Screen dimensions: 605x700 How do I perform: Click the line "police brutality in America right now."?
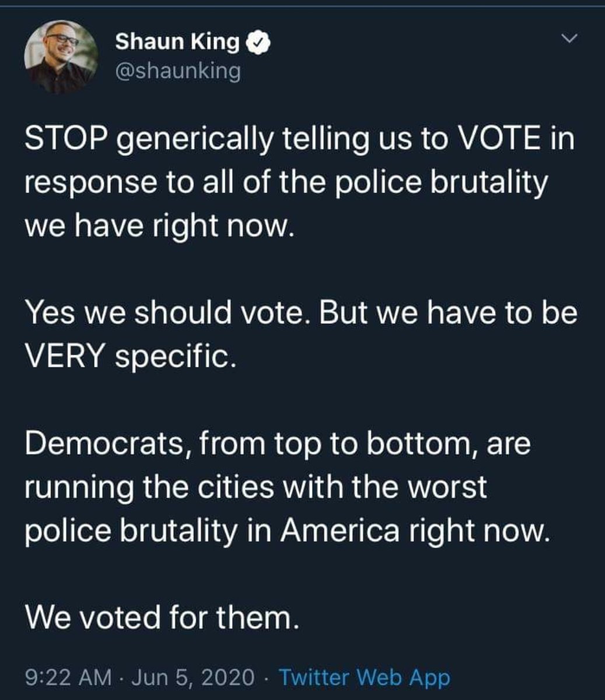[287, 530]
